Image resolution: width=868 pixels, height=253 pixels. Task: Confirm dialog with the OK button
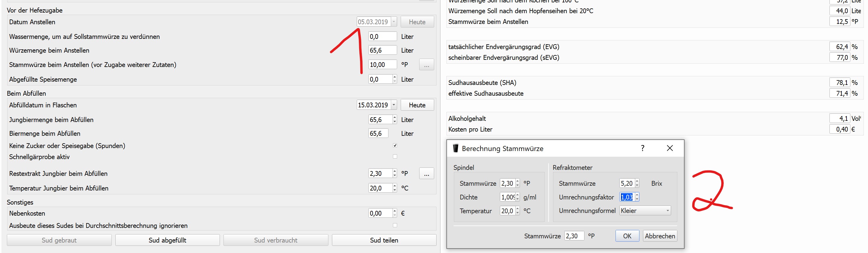coord(627,236)
